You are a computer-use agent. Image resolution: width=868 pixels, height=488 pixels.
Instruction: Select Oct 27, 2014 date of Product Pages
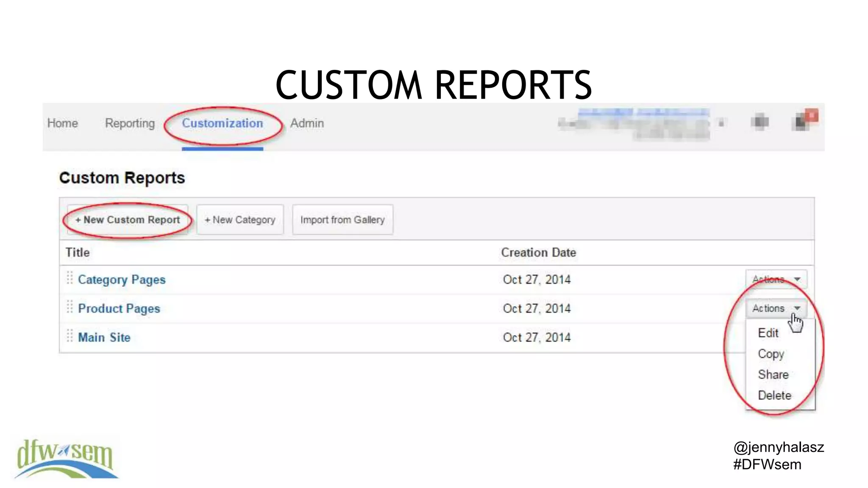pyautogui.click(x=537, y=308)
